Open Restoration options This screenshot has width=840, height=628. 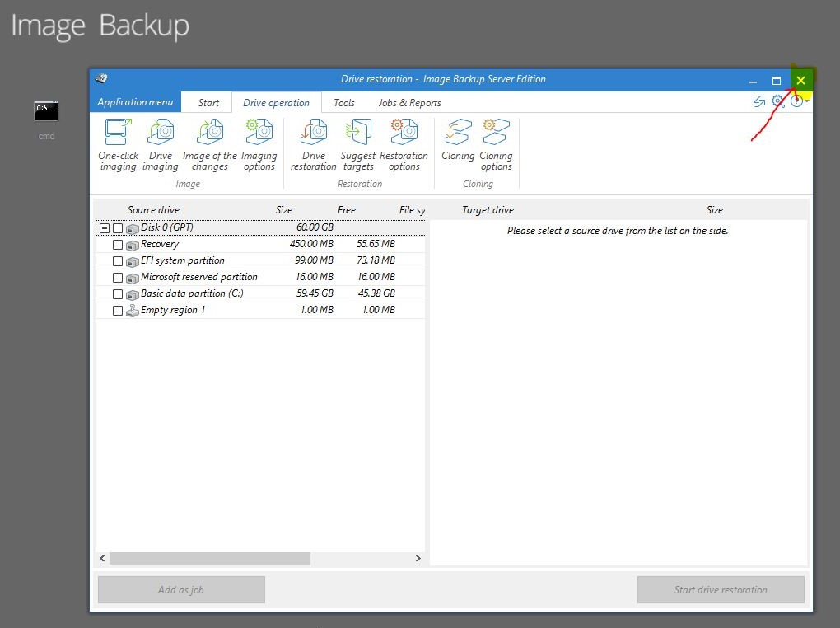pyautogui.click(x=404, y=145)
